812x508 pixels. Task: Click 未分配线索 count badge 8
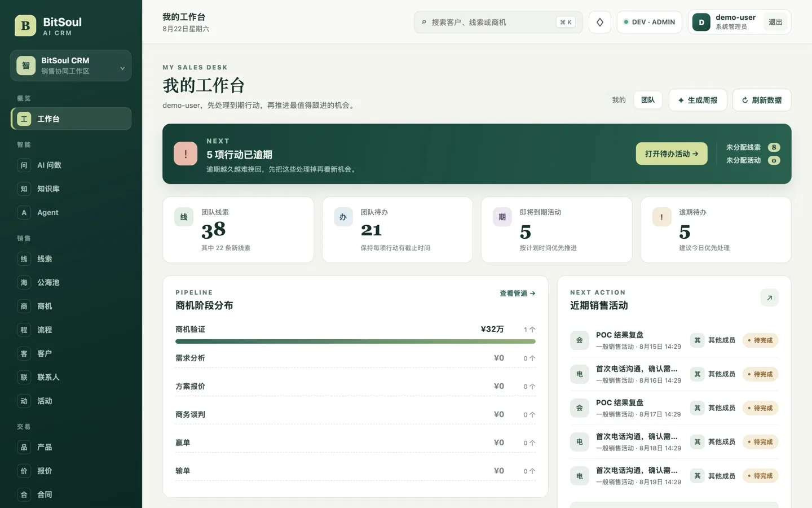[x=774, y=147]
